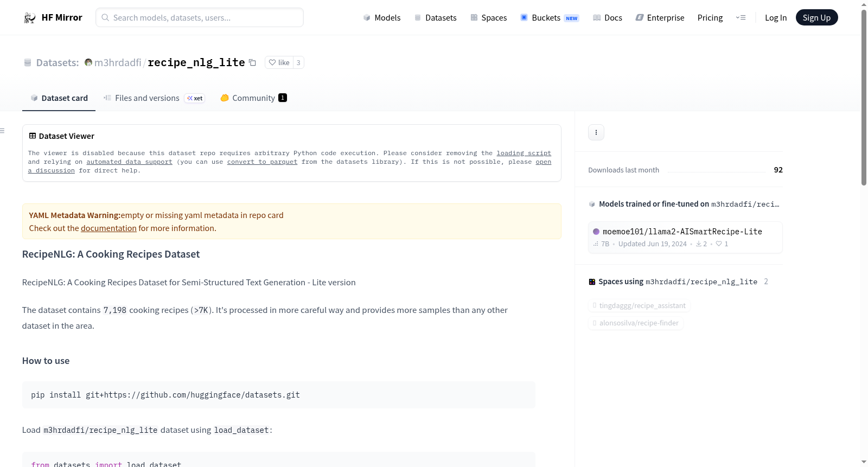Switch to Files and versions tab
This screenshot has width=868, height=467.
154,98
